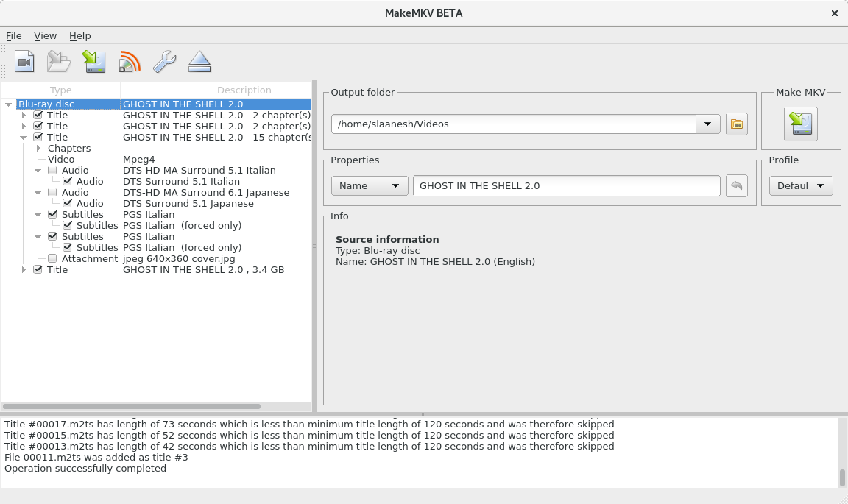Click the Save to MKV toolbar icon
This screenshot has width=848, height=504.
pos(94,62)
